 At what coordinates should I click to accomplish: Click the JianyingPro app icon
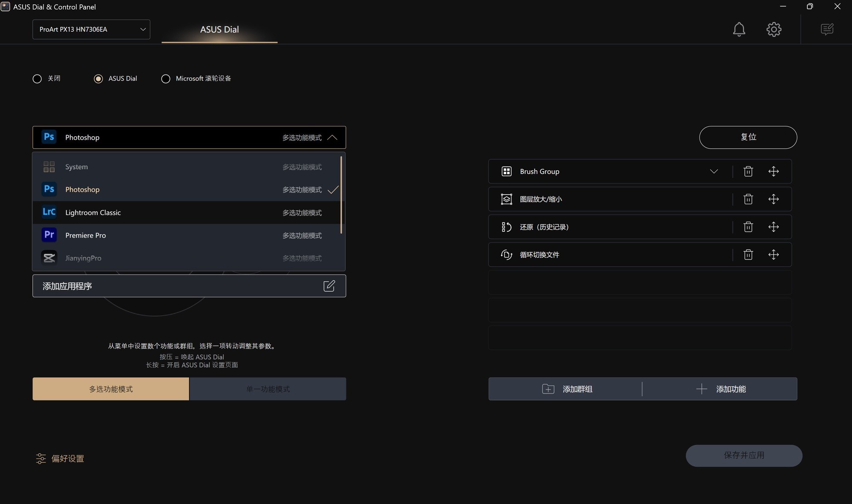tap(49, 258)
